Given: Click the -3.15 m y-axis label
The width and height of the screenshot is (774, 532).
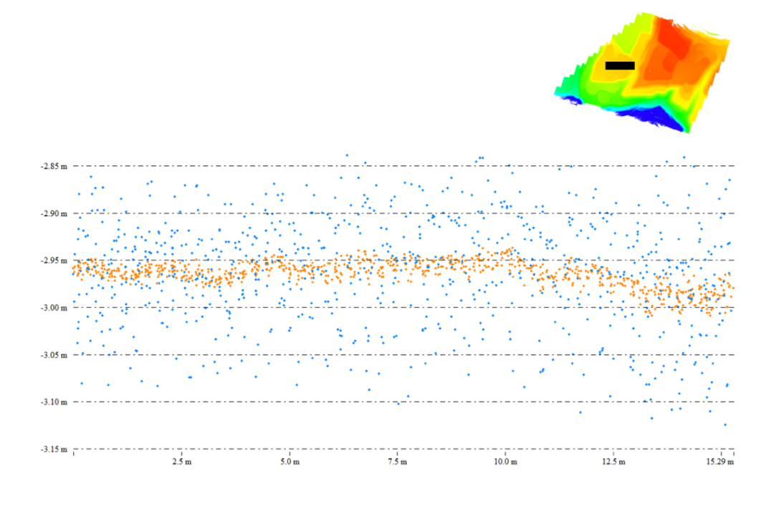Looking at the screenshot, I should click(x=54, y=450).
